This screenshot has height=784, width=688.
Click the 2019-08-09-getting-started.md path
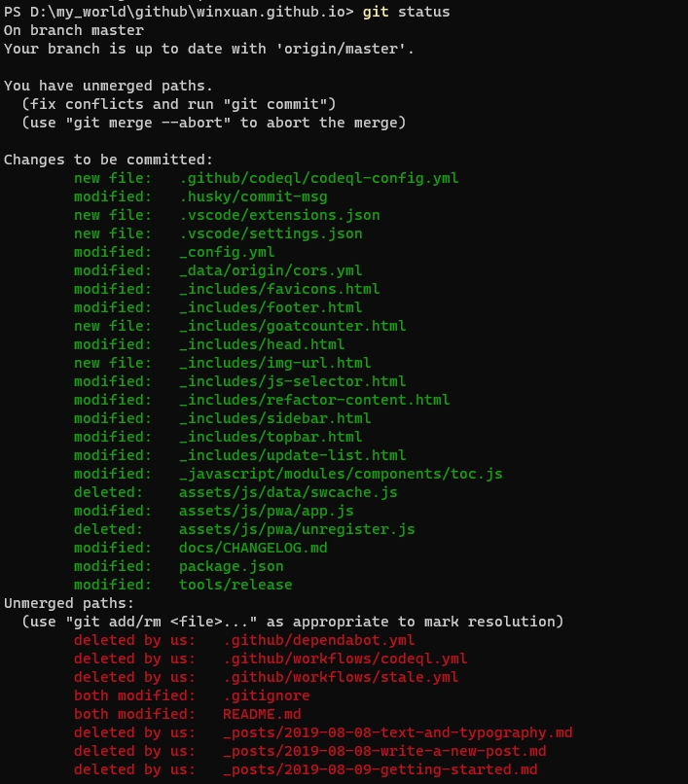click(380, 769)
